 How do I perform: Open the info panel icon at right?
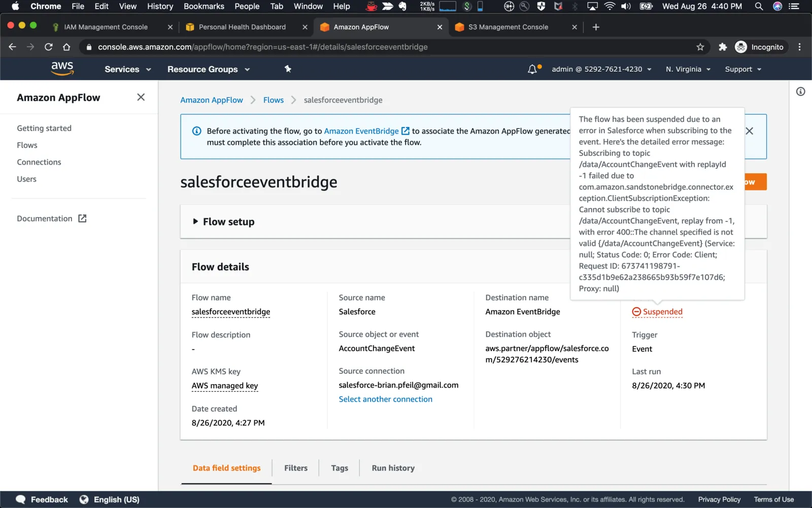tap(800, 91)
